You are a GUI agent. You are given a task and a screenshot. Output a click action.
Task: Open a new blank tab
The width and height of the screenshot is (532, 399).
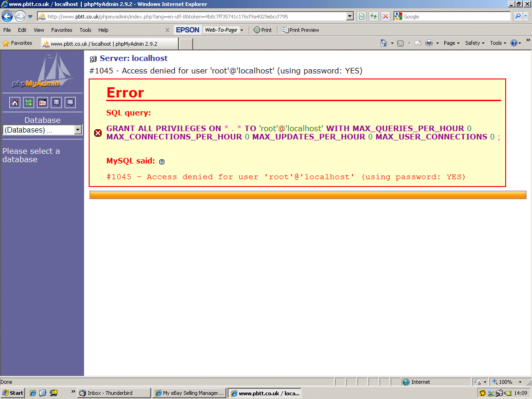tap(186, 44)
